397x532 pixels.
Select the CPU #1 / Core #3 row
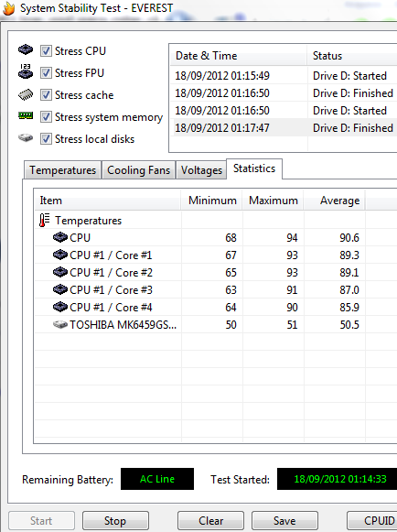[216, 289]
